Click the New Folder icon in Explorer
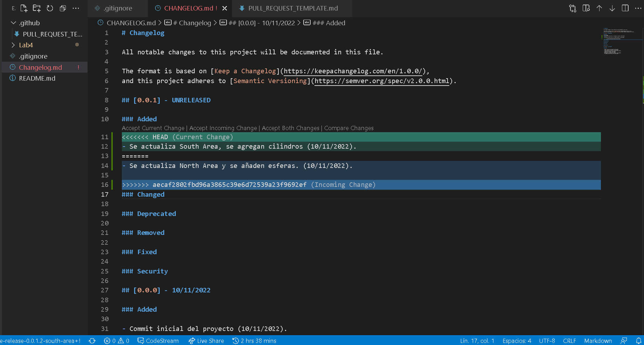Viewport: 644px width, 345px height. 37,8
